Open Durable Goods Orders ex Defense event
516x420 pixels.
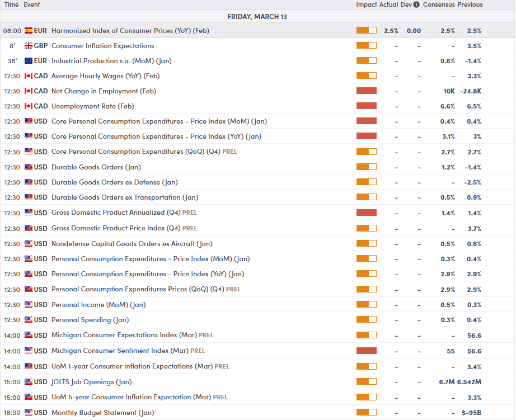[115, 182]
